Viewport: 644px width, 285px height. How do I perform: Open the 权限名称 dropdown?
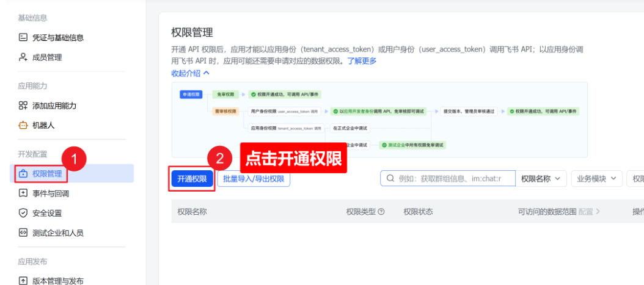click(540, 179)
